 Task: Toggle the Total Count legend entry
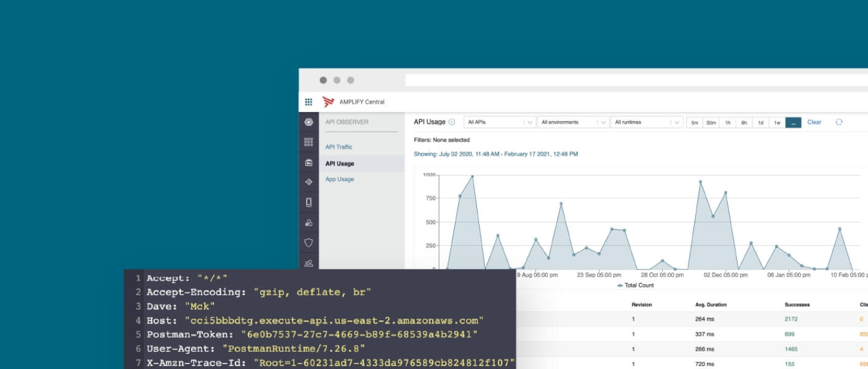(636, 285)
